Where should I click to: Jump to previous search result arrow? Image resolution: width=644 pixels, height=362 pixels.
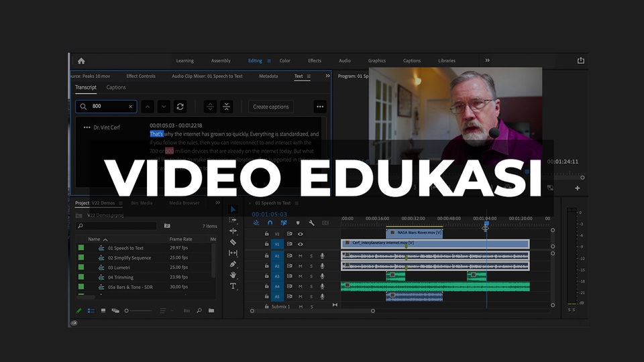pyautogui.click(x=148, y=107)
